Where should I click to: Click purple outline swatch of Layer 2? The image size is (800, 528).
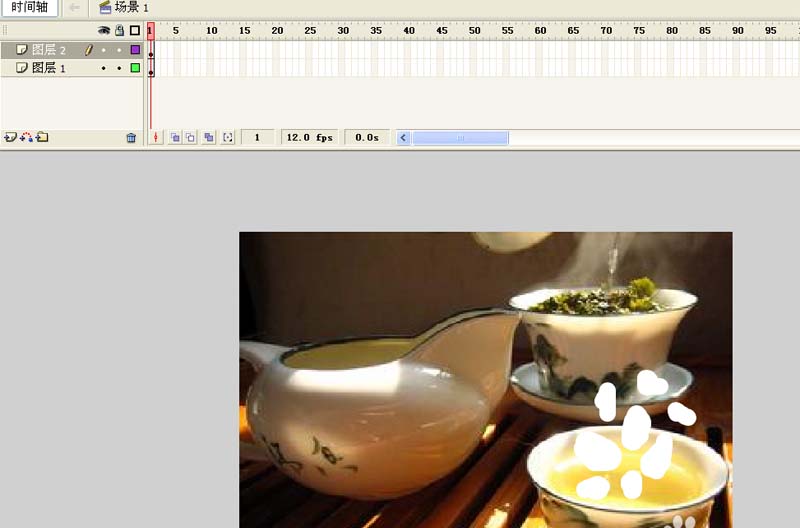coord(135,49)
